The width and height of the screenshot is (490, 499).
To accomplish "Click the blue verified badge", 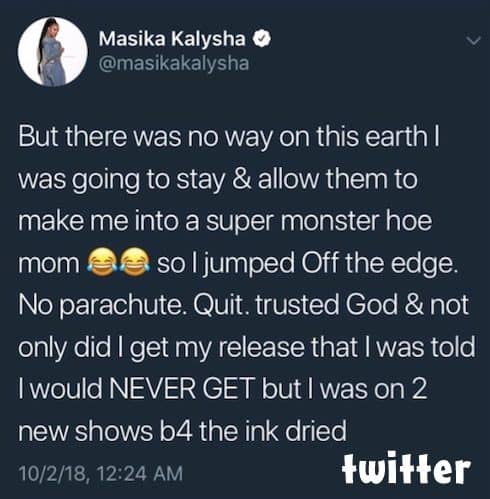I will click(x=262, y=38).
